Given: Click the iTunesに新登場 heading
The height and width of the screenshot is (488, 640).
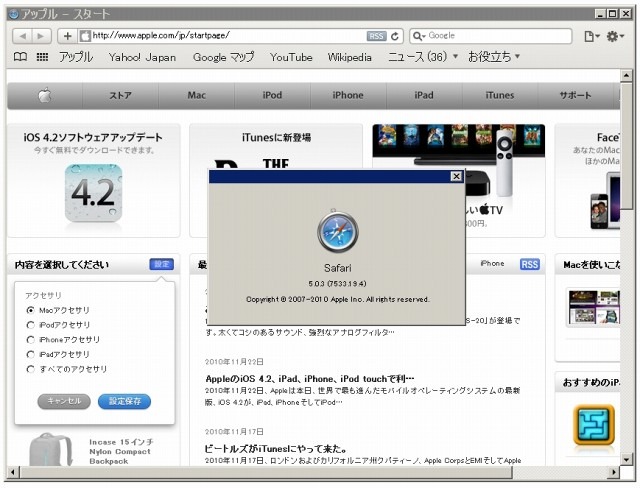Looking at the screenshot, I should (x=276, y=138).
